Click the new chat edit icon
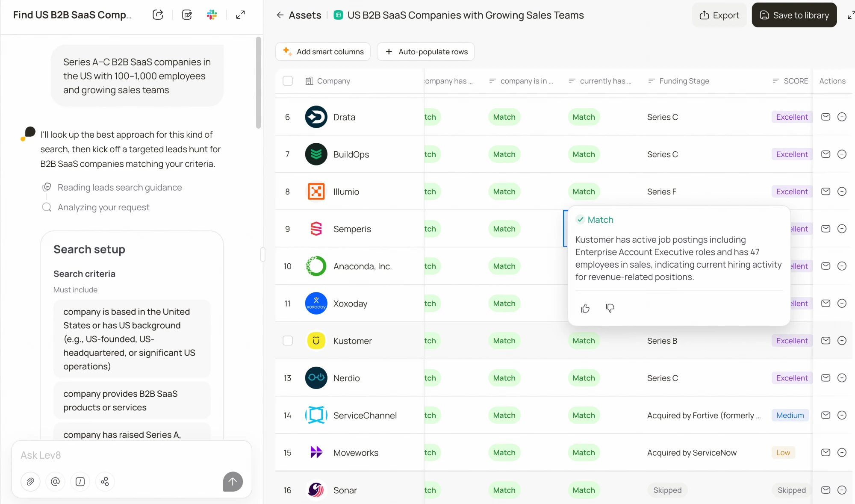 tap(187, 15)
